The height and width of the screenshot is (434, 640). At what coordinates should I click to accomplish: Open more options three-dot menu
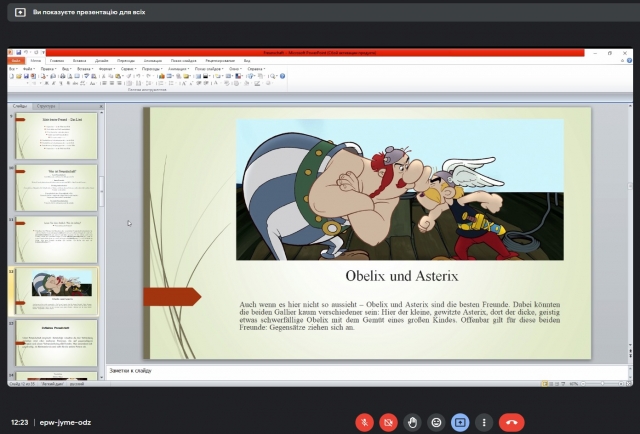point(484,423)
